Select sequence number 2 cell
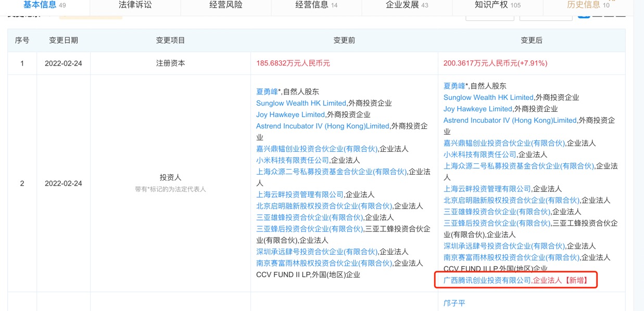Image resolution: width=644 pixels, height=311 pixels. point(22,184)
